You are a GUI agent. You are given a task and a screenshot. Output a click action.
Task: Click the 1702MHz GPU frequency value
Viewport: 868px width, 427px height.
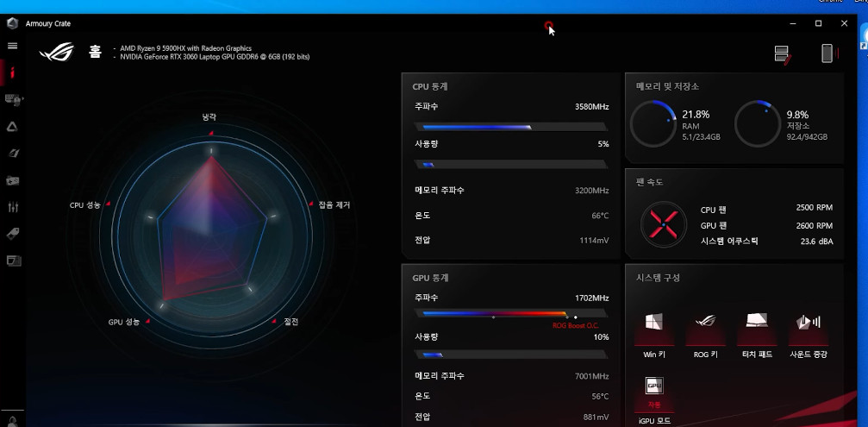coord(592,298)
